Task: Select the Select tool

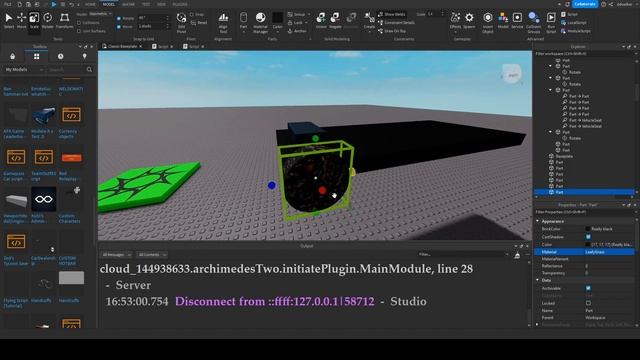Action: point(9,20)
